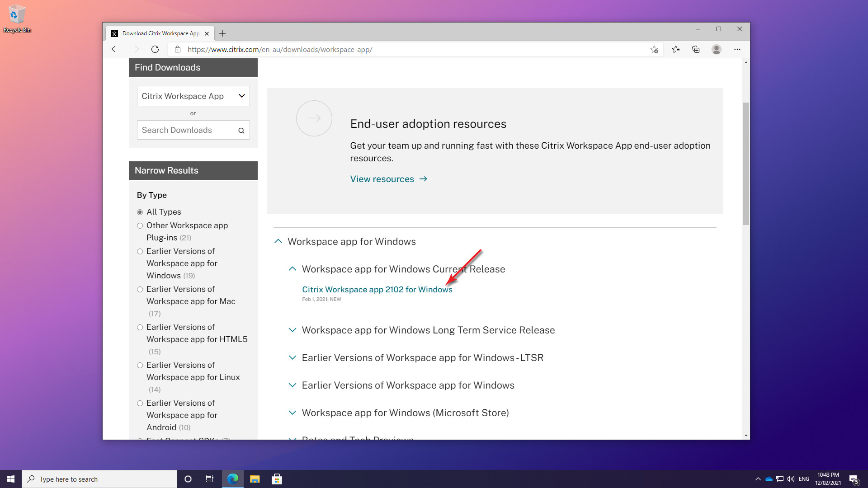Click the user profile avatar icon
Screen dimensions: 868x488
coord(716,49)
